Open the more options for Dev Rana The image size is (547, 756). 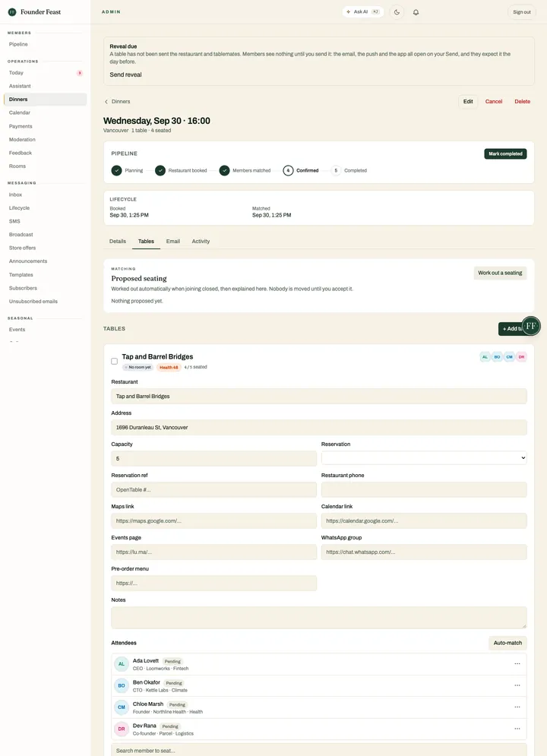(x=517, y=729)
